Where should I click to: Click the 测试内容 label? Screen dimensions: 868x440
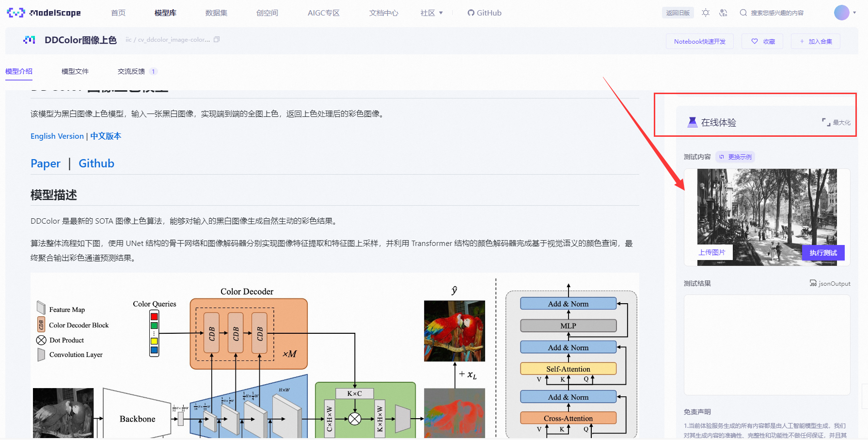(697, 157)
